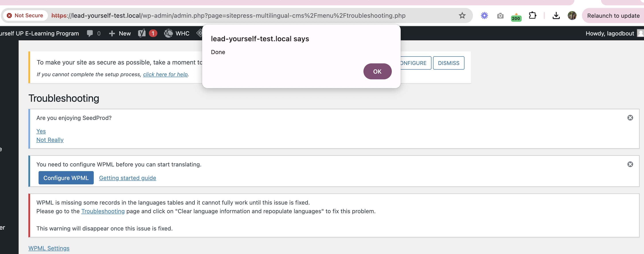Viewport: 644px width, 254px height.
Task: Click the Chrome profile avatar
Action: (572, 16)
